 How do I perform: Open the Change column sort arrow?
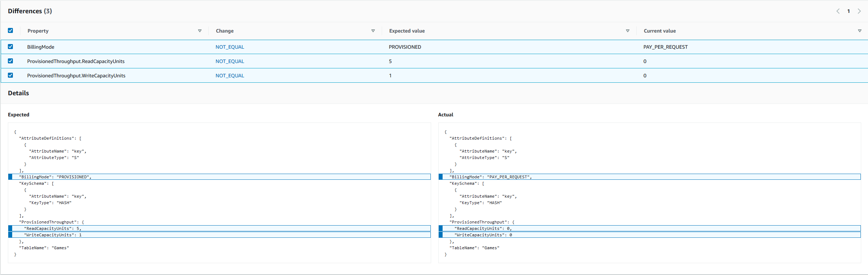373,31
